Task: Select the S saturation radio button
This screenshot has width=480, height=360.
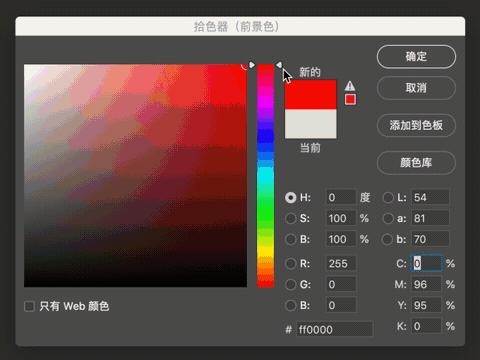Action: (291, 218)
